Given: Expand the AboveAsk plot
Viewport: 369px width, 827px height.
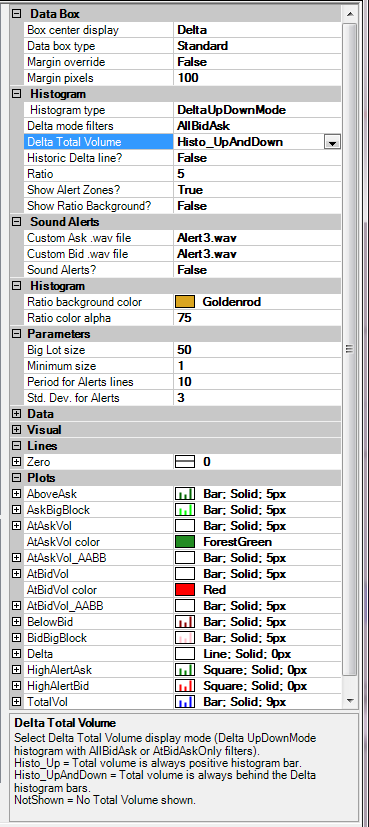Looking at the screenshot, I should [16, 494].
